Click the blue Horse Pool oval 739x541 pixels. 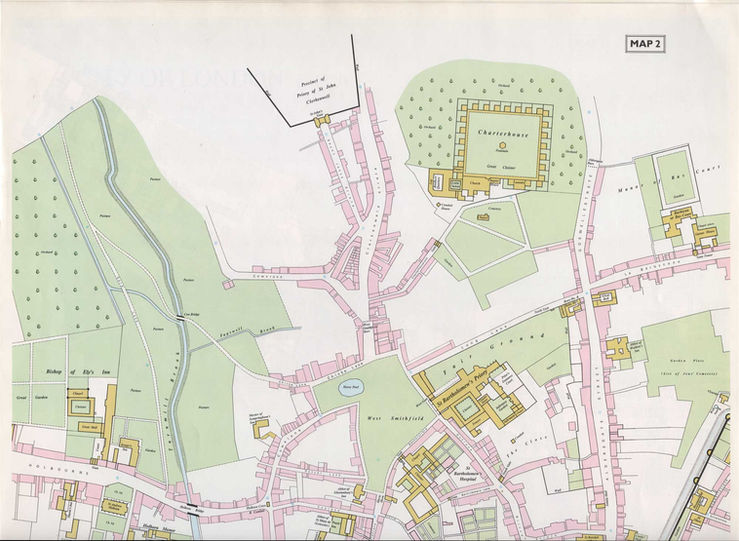click(350, 389)
